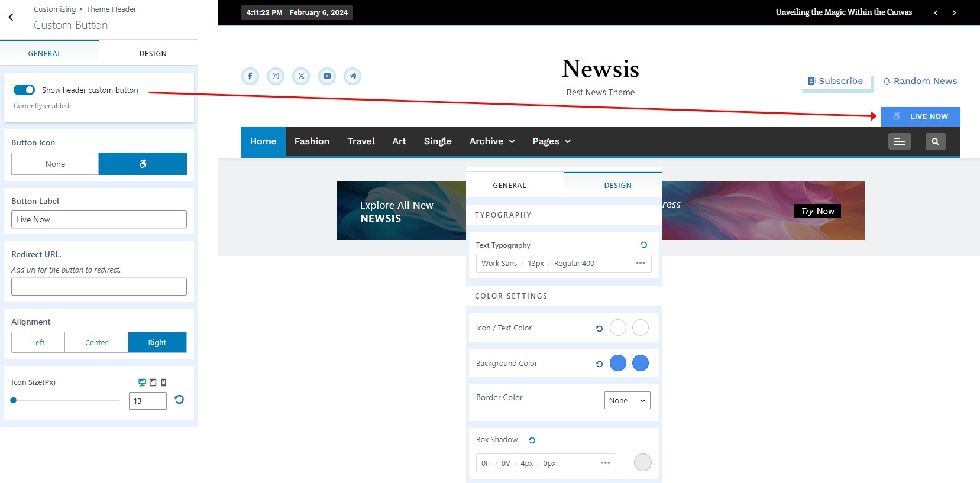Open the Instagram social icon

pyautogui.click(x=276, y=76)
